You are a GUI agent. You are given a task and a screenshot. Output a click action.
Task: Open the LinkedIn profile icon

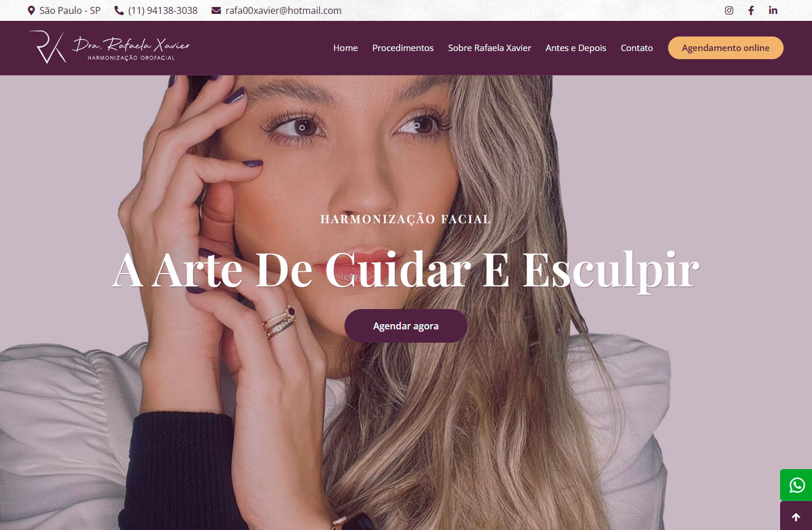coord(773,10)
